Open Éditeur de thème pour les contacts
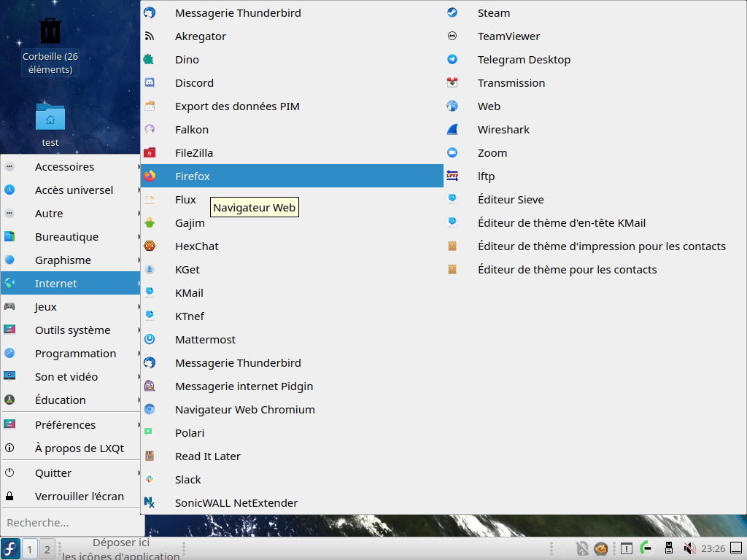Viewport: 747px width, 560px height. (x=595, y=270)
